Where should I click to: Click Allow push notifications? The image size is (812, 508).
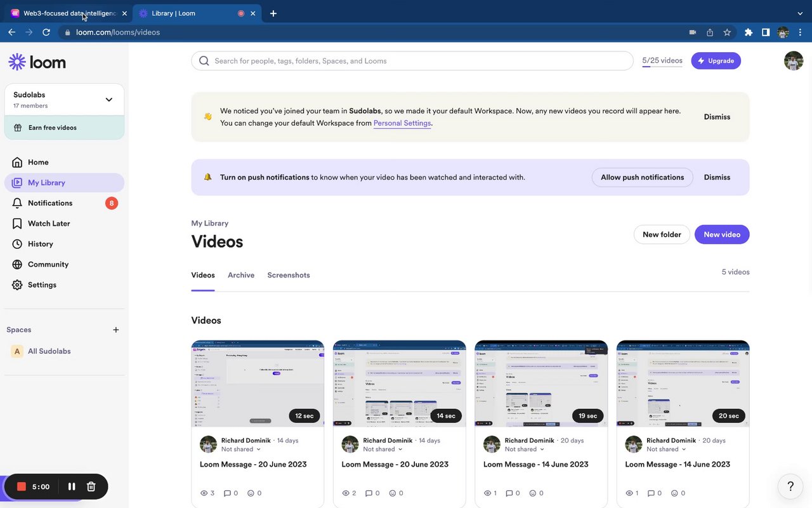pyautogui.click(x=642, y=177)
